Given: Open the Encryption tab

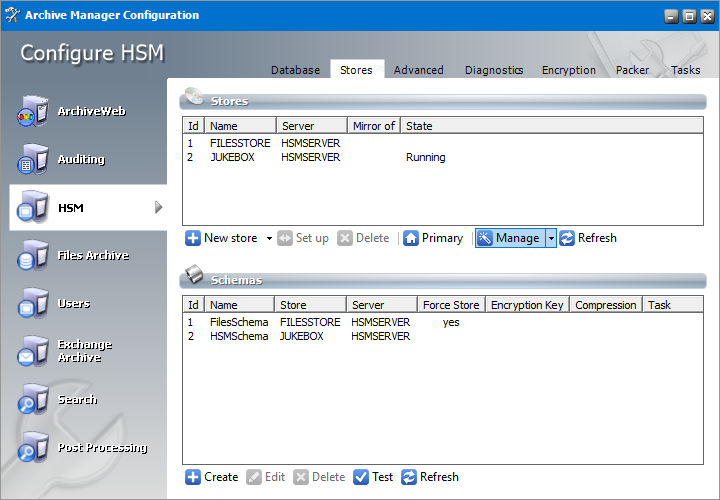Looking at the screenshot, I should pyautogui.click(x=568, y=70).
